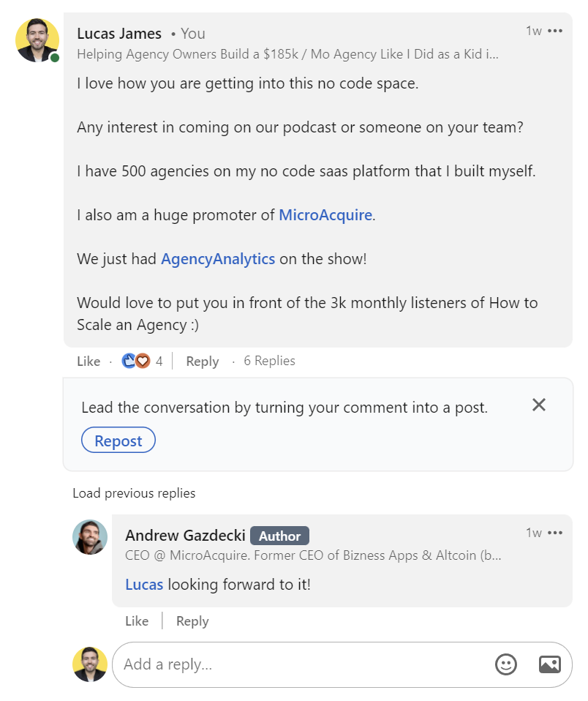
Task: Open the emoji picker in reply box
Action: tap(505, 664)
